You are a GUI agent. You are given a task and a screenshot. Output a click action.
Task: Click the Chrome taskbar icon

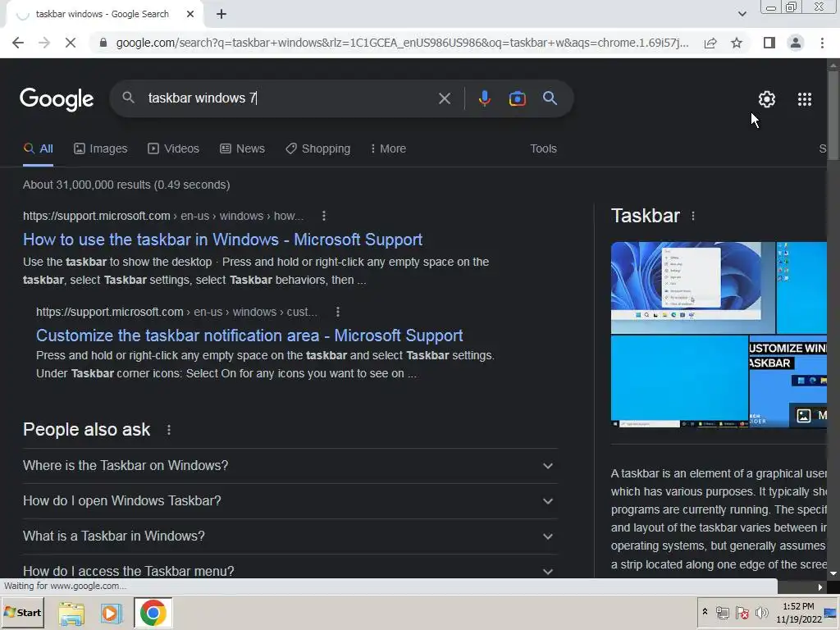click(153, 613)
